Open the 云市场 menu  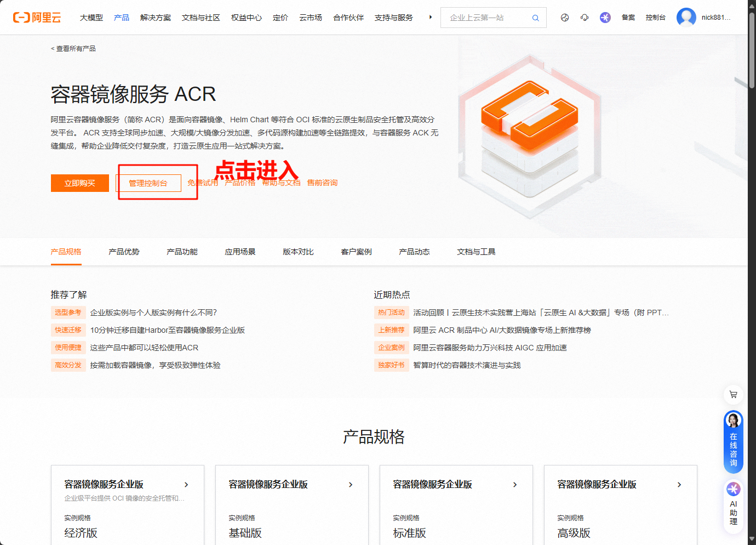click(311, 18)
